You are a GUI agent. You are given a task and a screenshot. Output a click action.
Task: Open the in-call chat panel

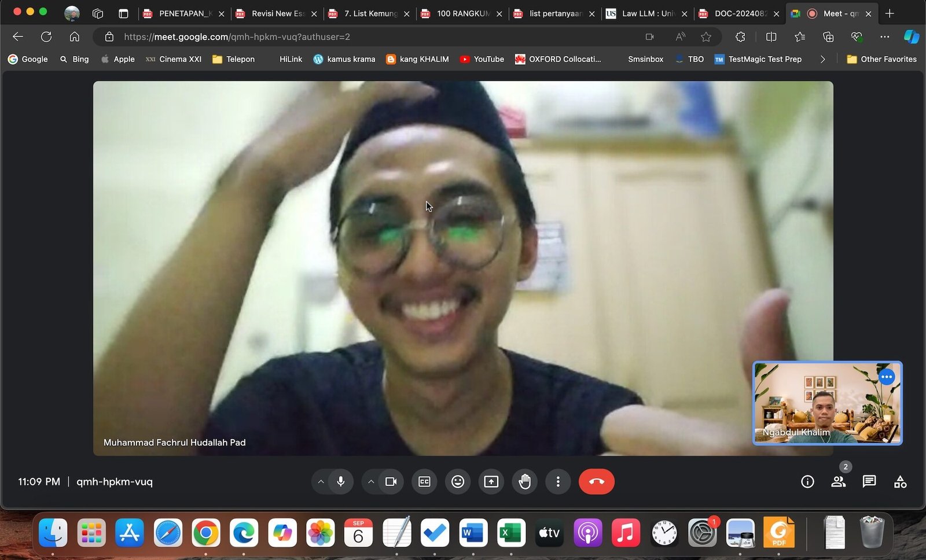(869, 481)
